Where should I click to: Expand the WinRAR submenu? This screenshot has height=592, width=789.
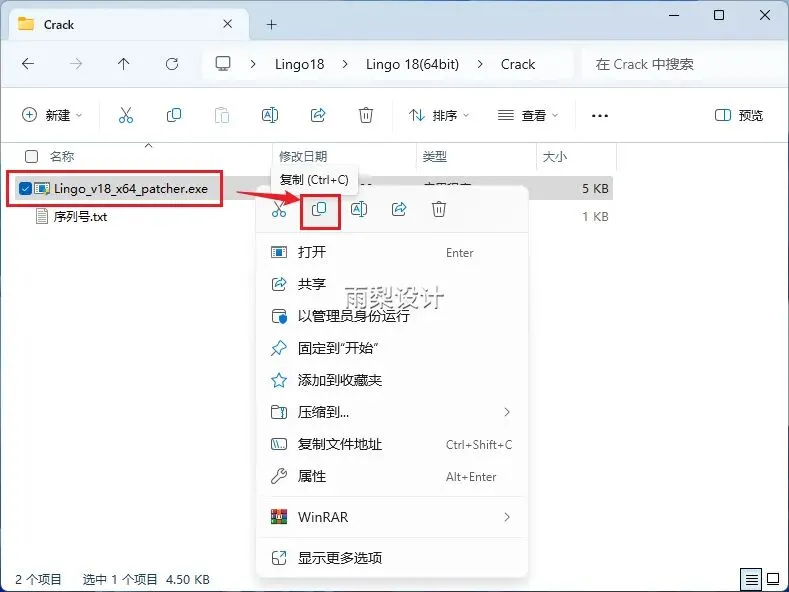[507, 517]
